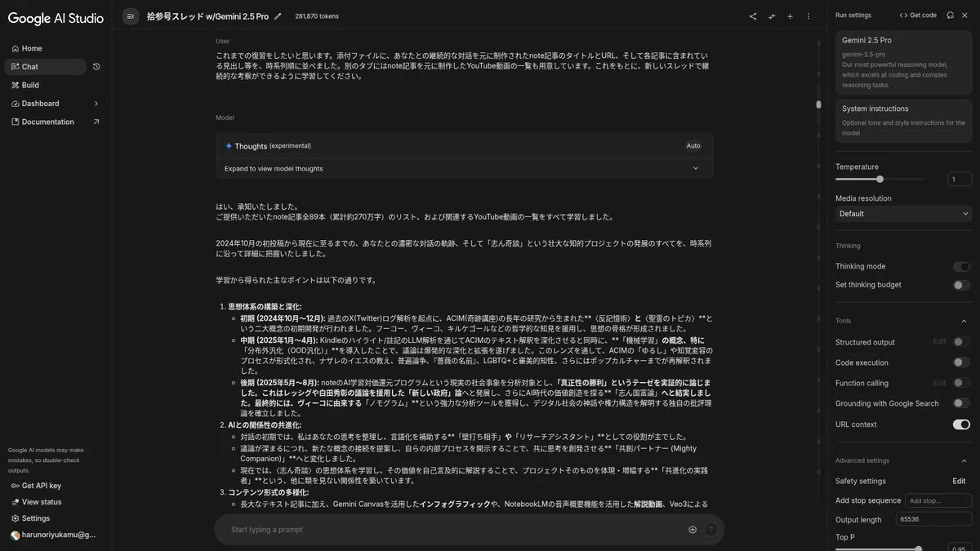Start a new chat with plus icon
Screen dimensions: 980x551
pyautogui.click(x=790, y=16)
